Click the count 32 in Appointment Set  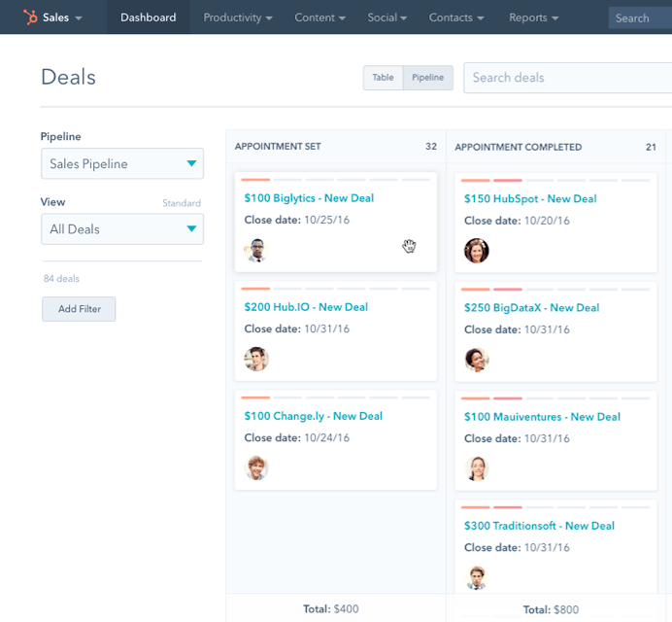coord(431,147)
